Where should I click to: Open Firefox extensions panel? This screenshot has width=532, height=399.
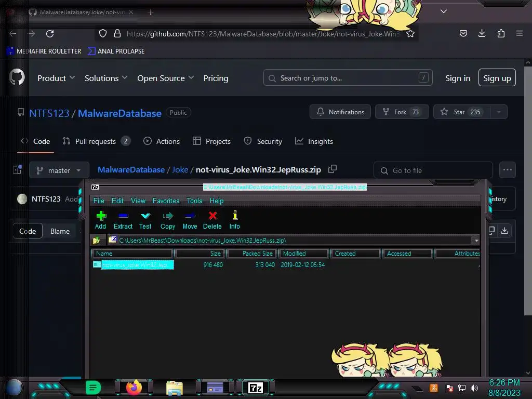tap(501, 33)
